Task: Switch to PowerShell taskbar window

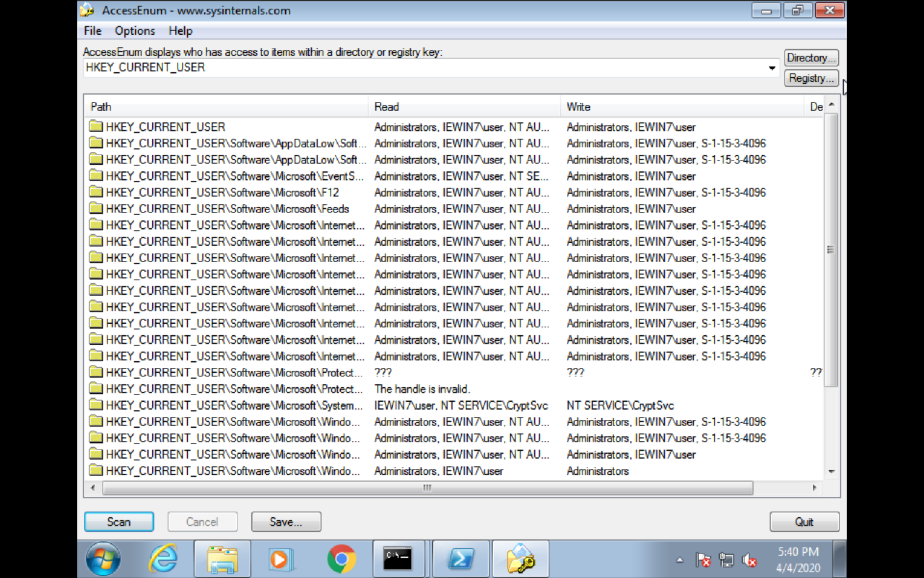Action: [461, 558]
